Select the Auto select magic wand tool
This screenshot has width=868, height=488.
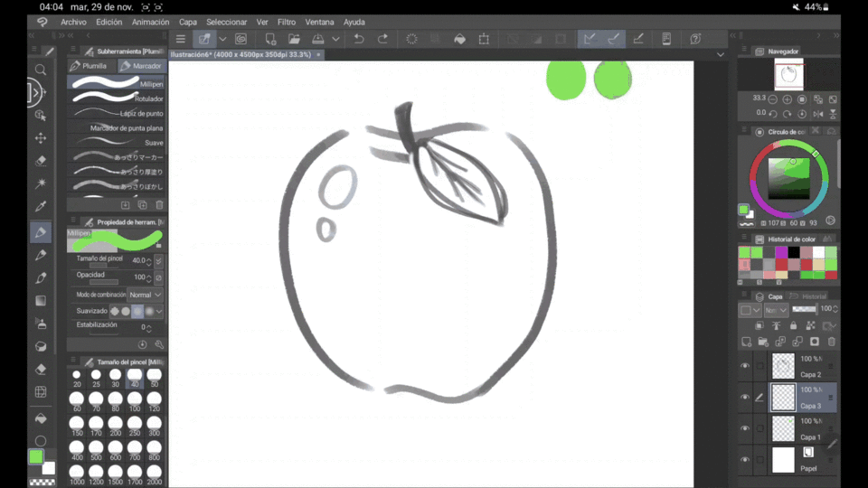(41, 183)
